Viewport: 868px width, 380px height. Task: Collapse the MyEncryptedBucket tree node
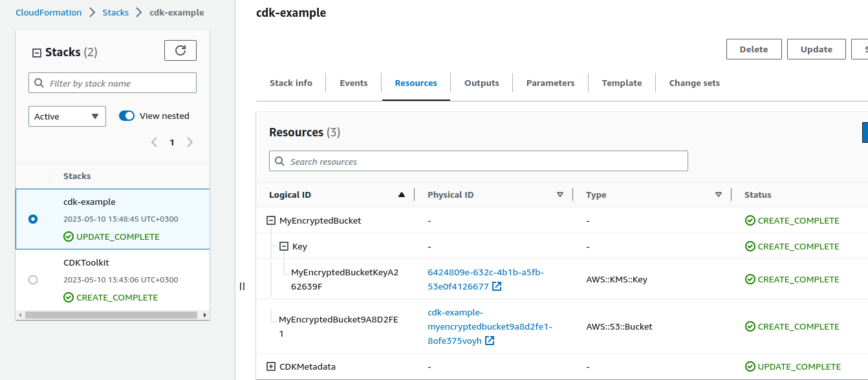click(x=271, y=220)
